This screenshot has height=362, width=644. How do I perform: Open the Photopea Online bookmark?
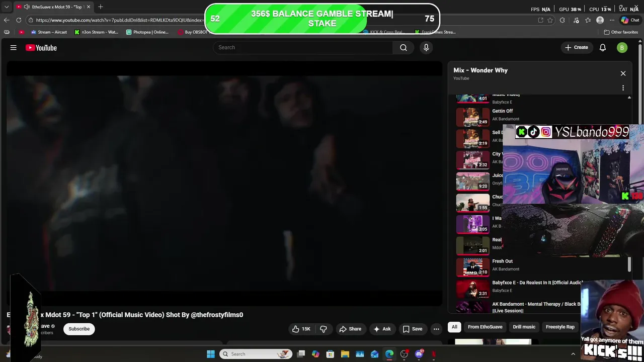[147, 32]
